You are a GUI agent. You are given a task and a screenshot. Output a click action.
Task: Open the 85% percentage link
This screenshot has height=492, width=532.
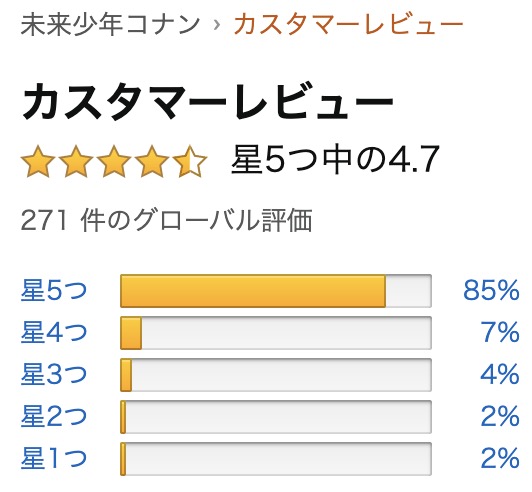(x=491, y=290)
